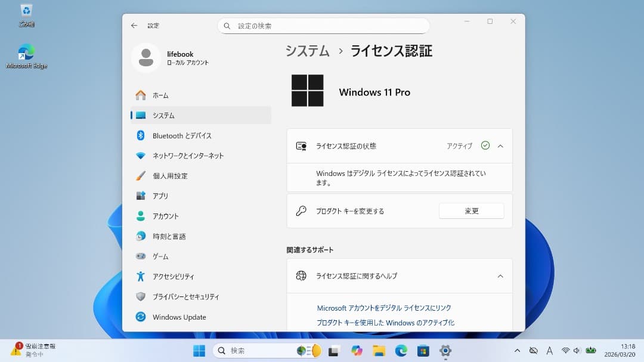Image resolution: width=644 pixels, height=362 pixels.
Task: Expand hidden icons in the system tray
Action: tap(518, 351)
